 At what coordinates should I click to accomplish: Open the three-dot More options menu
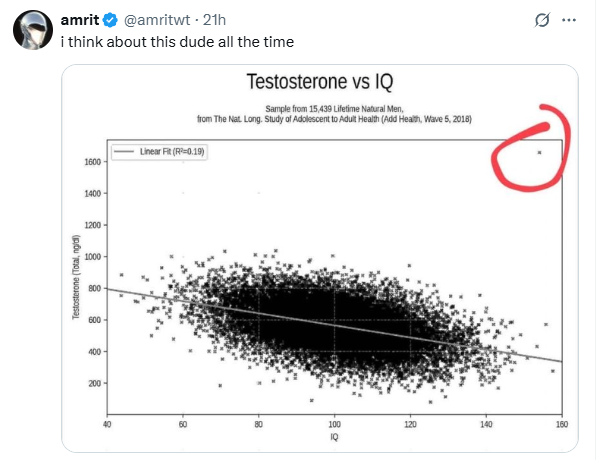point(569,20)
